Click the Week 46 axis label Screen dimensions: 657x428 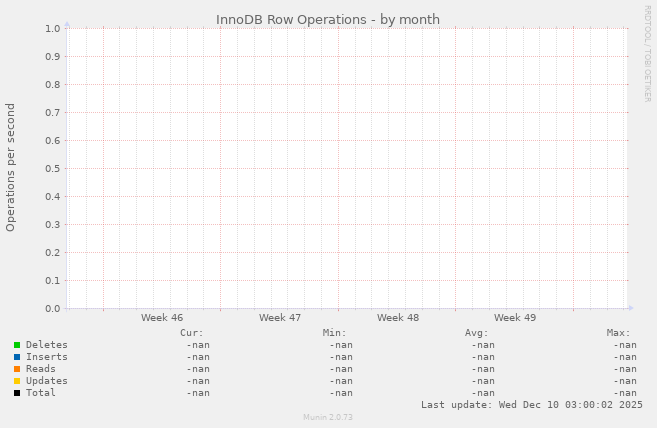click(162, 318)
